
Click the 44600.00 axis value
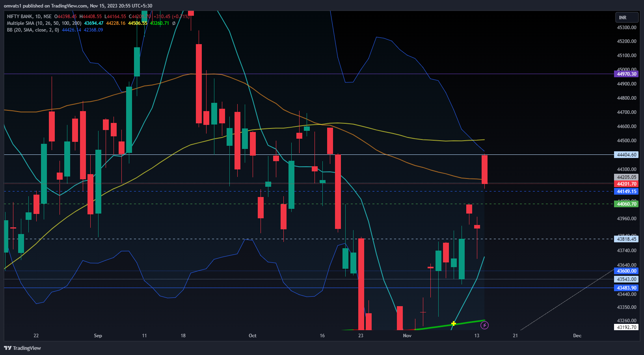pyautogui.click(x=627, y=126)
